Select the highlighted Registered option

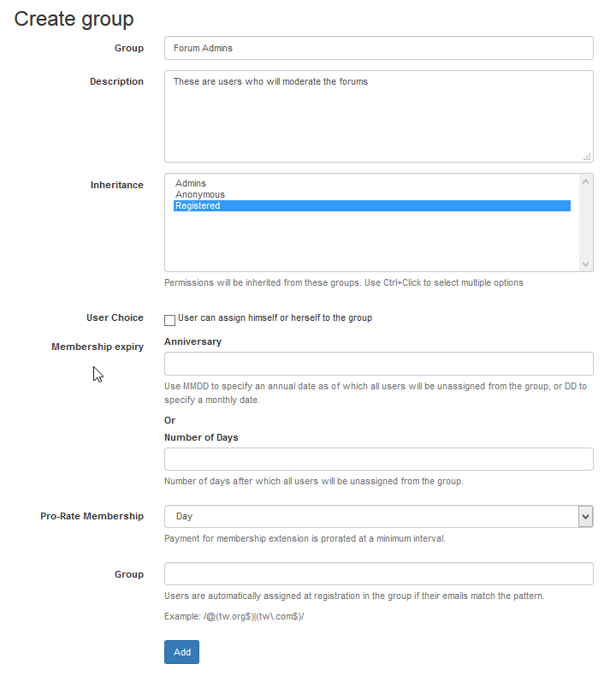pos(198,205)
